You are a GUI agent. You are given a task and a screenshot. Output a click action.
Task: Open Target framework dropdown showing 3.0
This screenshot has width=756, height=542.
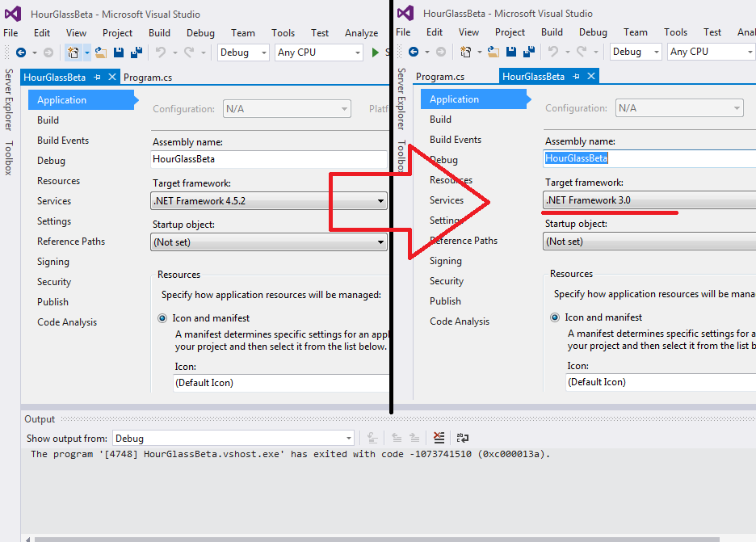[649, 200]
